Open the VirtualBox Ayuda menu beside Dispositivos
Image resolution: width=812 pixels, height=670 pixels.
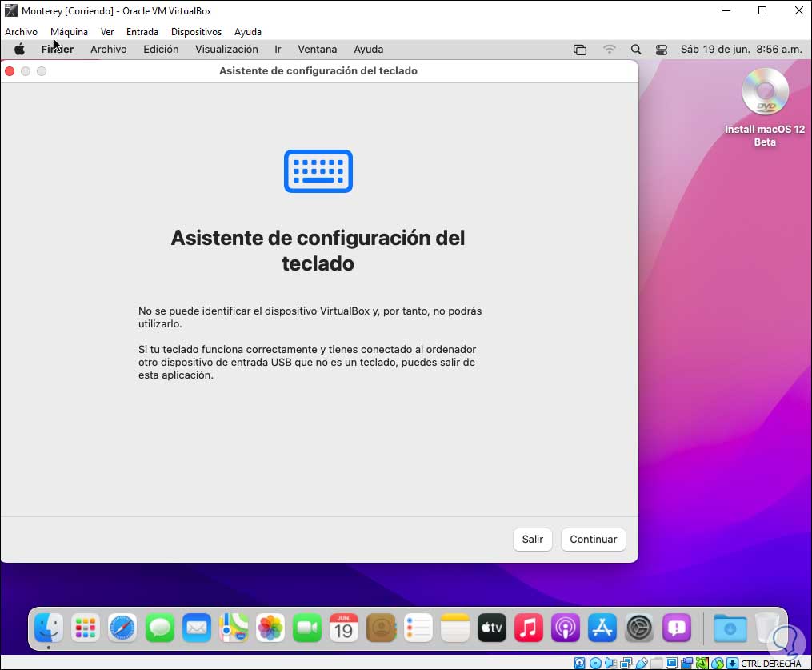248,31
